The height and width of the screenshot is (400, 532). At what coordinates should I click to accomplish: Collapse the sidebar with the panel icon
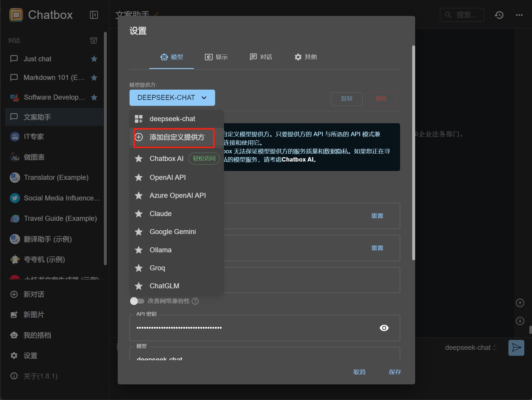point(94,15)
